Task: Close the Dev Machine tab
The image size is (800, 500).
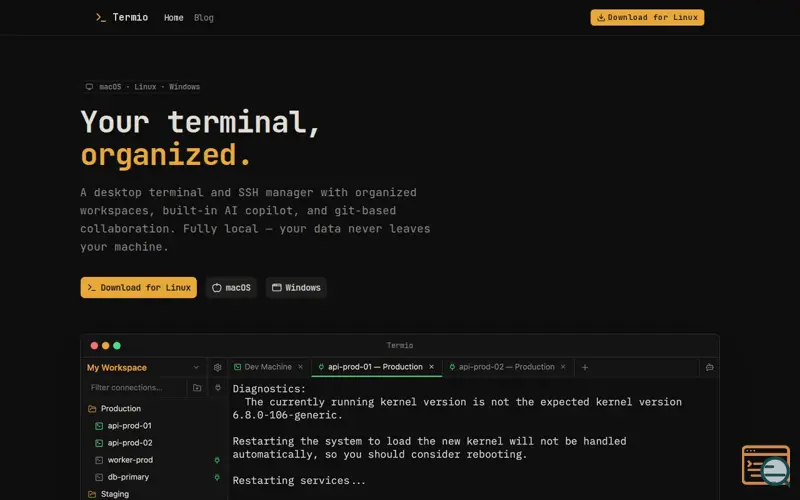Action: [x=301, y=367]
